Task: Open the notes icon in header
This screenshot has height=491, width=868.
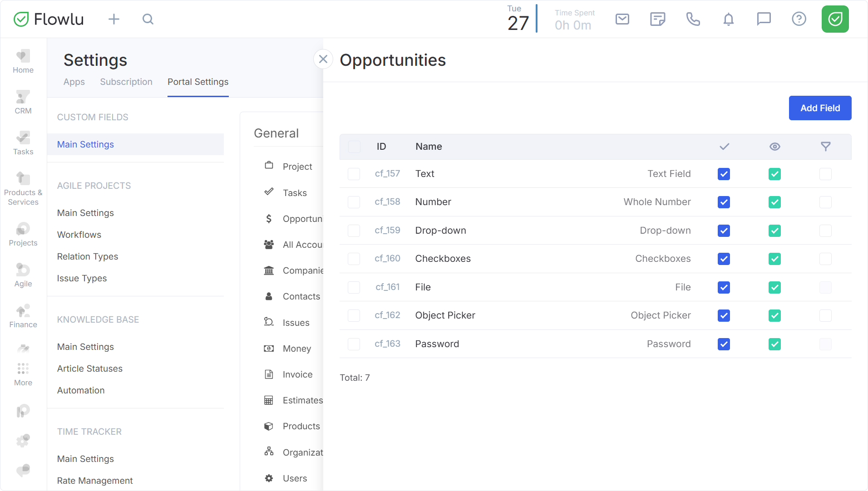Action: click(657, 19)
